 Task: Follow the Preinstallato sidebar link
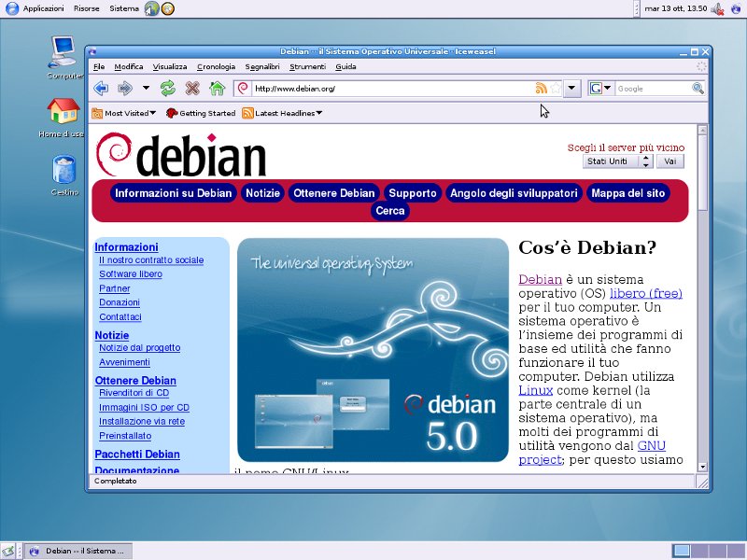point(125,436)
